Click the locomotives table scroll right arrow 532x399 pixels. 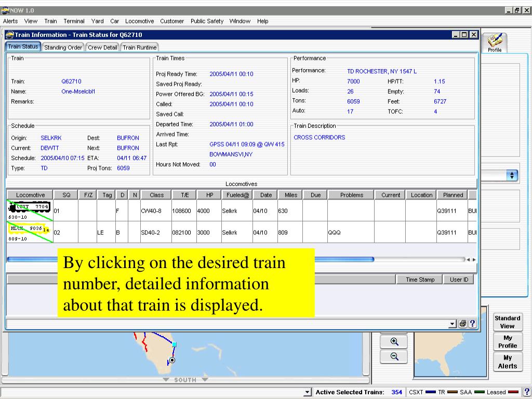click(x=474, y=260)
